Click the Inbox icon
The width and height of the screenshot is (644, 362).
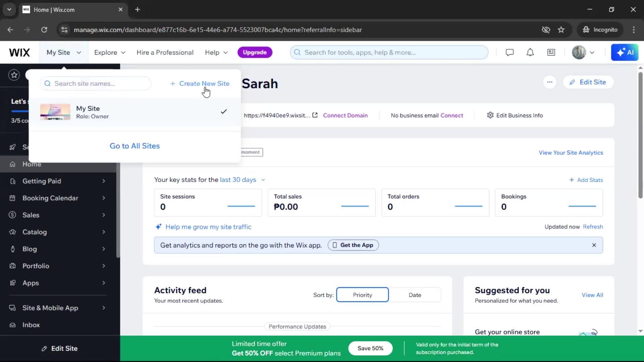click(12, 325)
